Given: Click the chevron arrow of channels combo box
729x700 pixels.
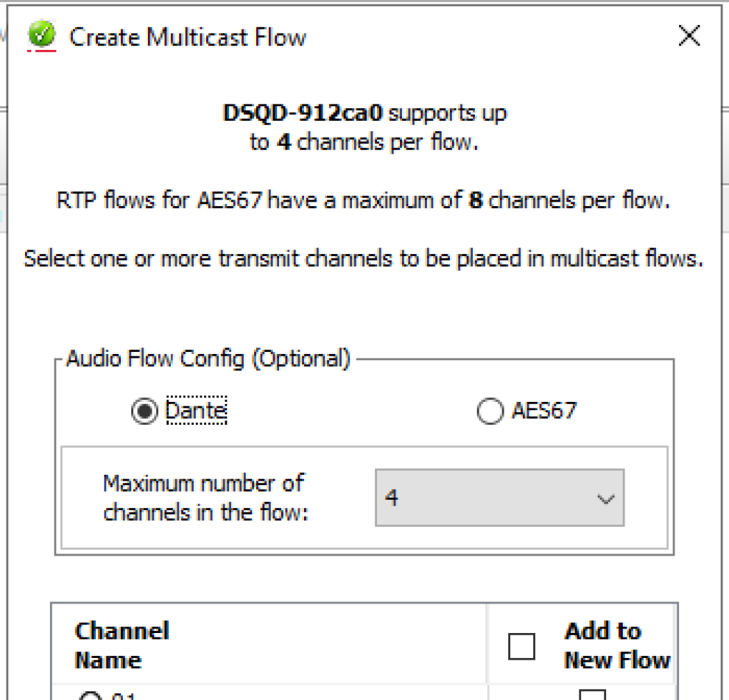Looking at the screenshot, I should point(605,499).
